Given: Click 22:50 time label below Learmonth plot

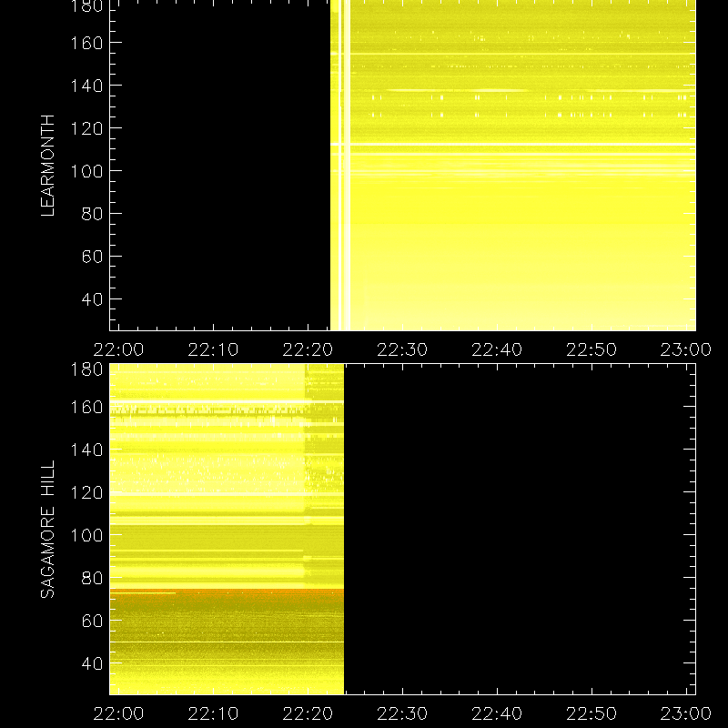Looking at the screenshot, I should [x=591, y=349].
